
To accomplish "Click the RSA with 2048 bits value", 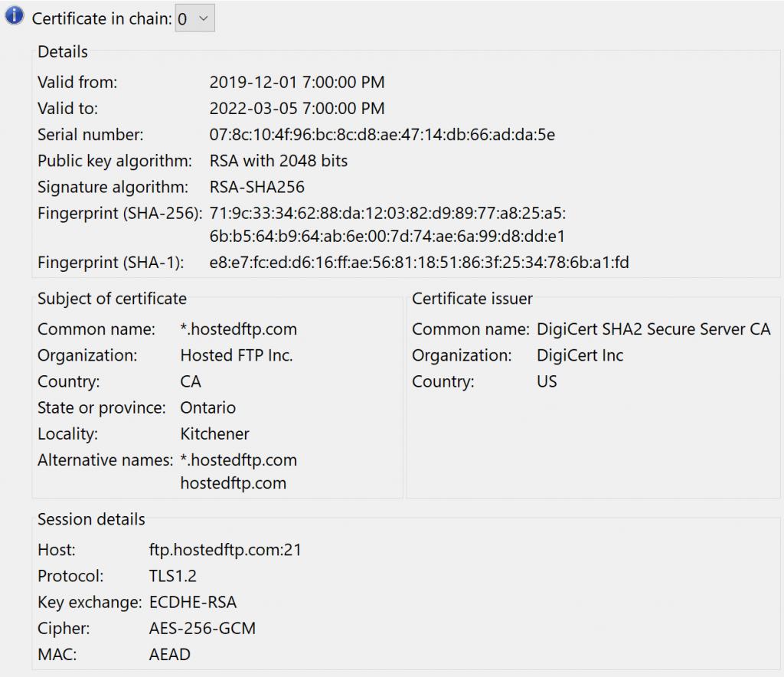I will pos(279,161).
